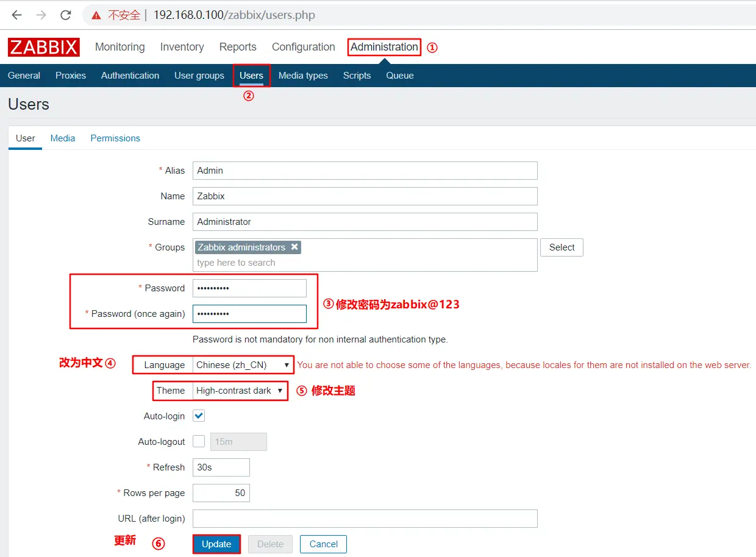Focus the Password (once again) field
The image size is (756, 557).
(x=249, y=314)
